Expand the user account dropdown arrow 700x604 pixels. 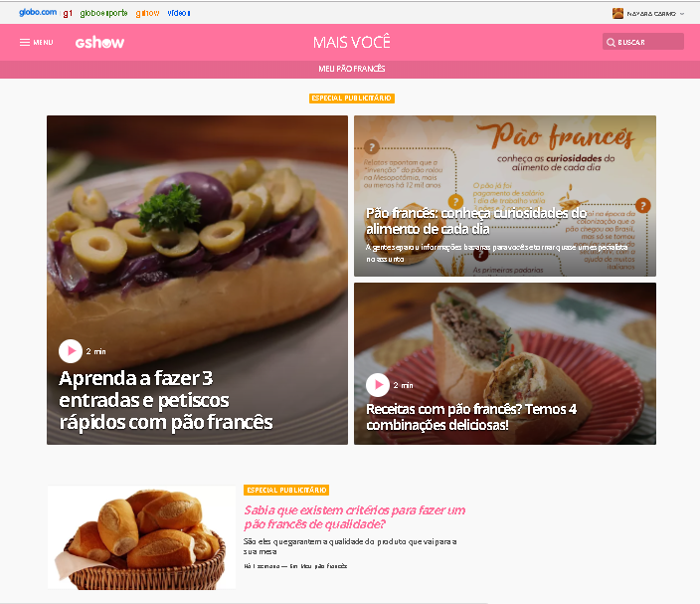[x=682, y=14]
